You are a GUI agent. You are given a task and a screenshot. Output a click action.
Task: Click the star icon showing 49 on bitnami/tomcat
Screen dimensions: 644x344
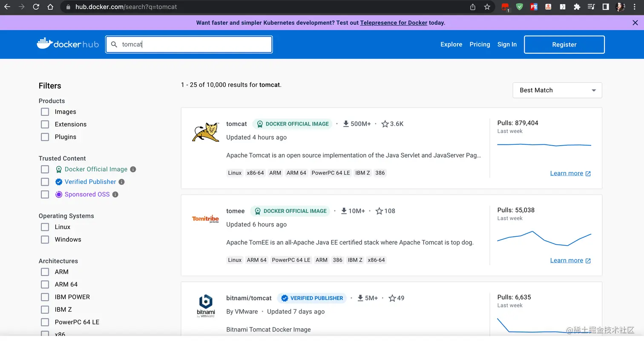click(392, 298)
